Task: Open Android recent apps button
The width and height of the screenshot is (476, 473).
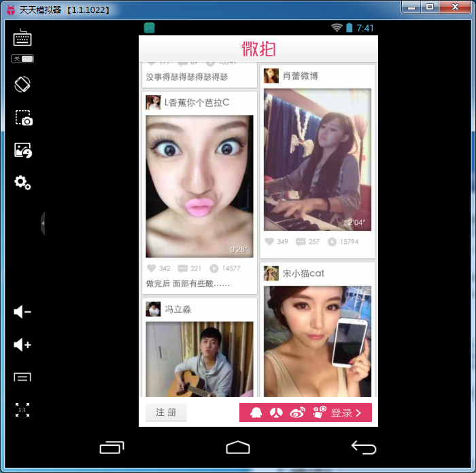Action: [112, 447]
